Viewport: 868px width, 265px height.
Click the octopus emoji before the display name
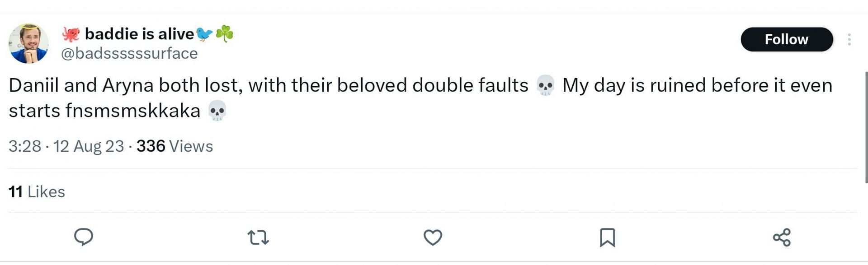click(x=71, y=34)
